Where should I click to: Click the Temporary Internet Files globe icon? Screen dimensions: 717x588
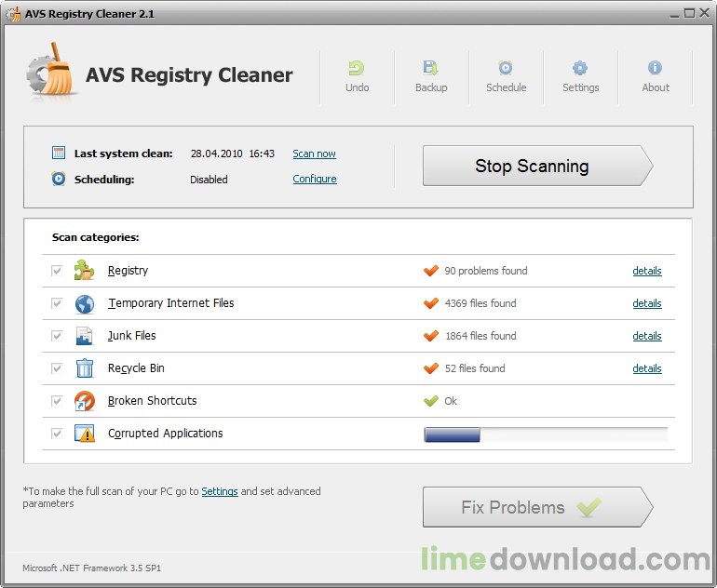pyautogui.click(x=85, y=304)
